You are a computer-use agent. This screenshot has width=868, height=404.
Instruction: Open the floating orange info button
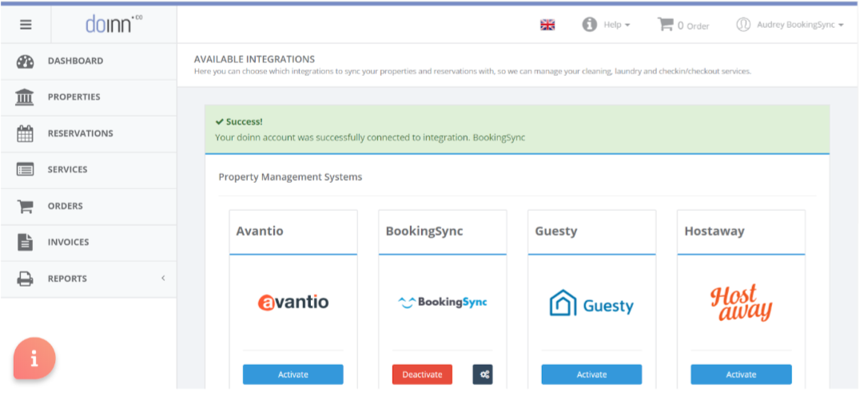click(34, 358)
